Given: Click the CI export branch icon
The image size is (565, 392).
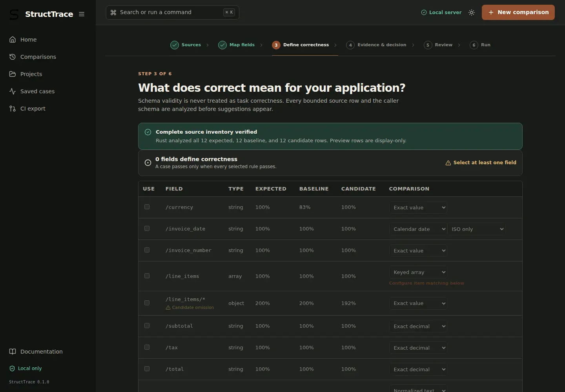Looking at the screenshot, I should [13, 109].
